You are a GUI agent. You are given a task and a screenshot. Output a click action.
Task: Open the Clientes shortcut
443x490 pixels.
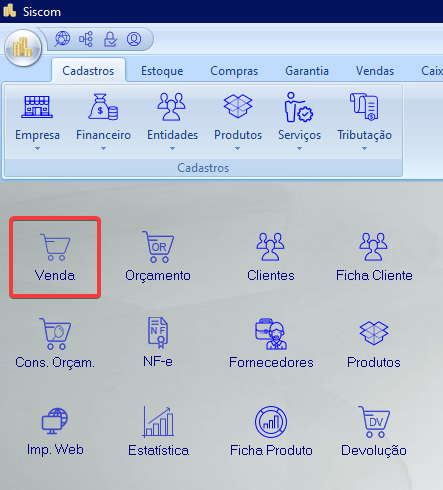pyautogui.click(x=270, y=257)
